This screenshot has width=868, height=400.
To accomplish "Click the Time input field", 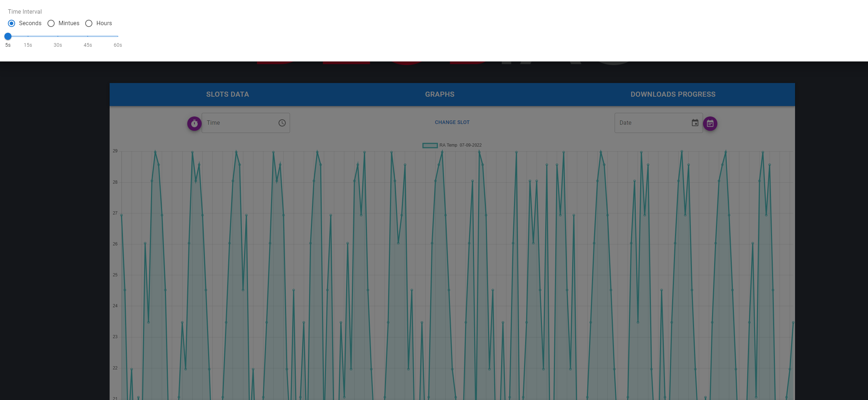I will tap(246, 123).
